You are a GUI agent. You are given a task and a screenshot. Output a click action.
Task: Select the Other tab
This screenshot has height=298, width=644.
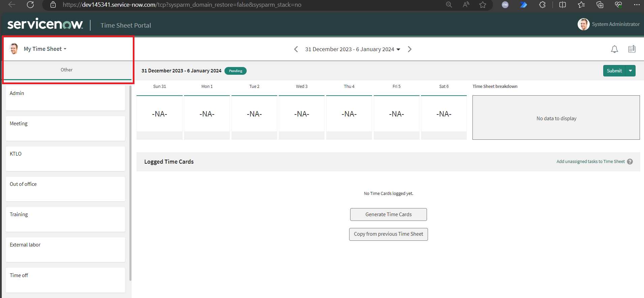tap(67, 70)
